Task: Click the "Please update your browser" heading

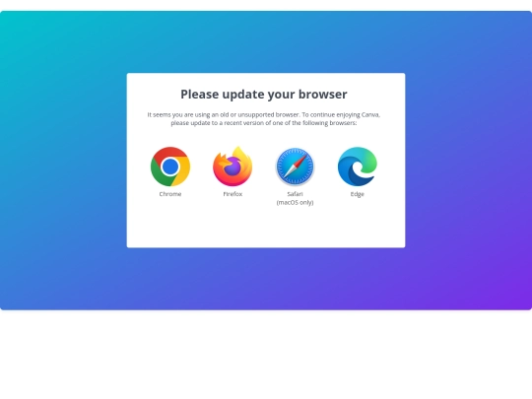Action: click(264, 95)
